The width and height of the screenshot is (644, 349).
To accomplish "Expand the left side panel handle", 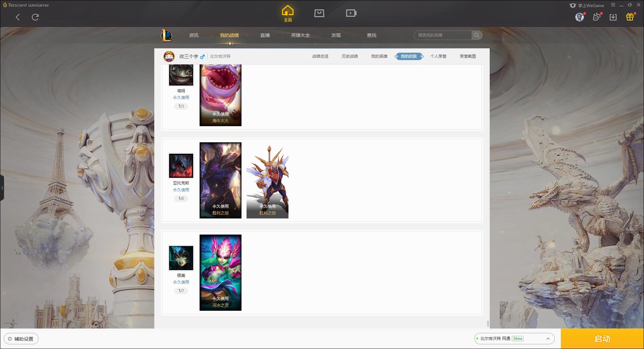I will [x=2, y=188].
